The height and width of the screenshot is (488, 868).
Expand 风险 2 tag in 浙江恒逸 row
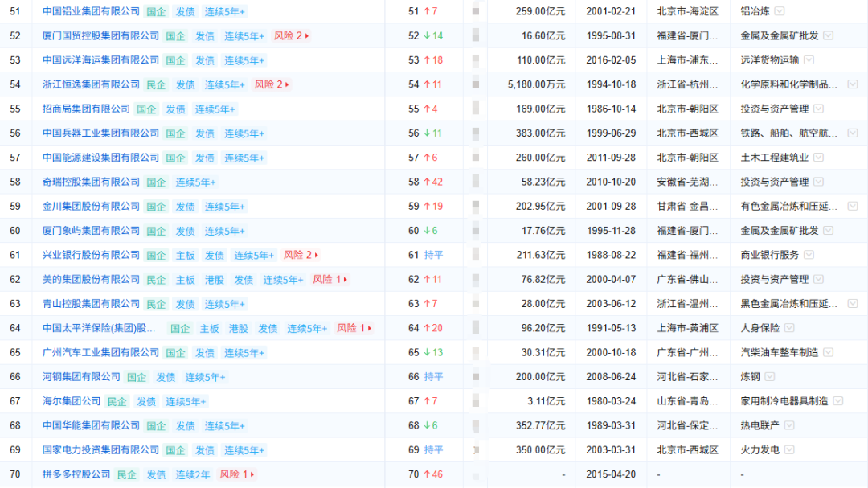click(272, 84)
